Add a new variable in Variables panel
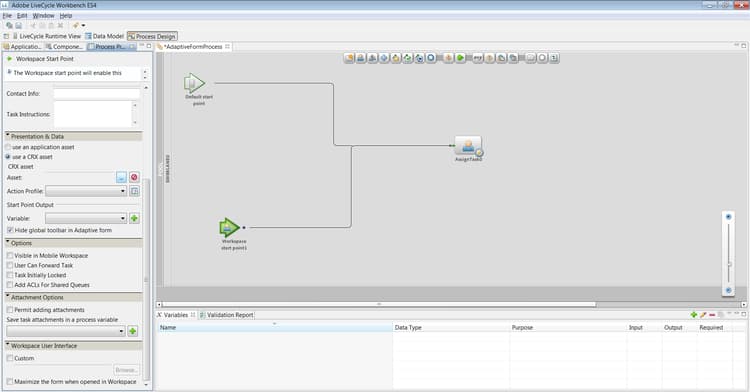This screenshot has width=750, height=392. (694, 315)
